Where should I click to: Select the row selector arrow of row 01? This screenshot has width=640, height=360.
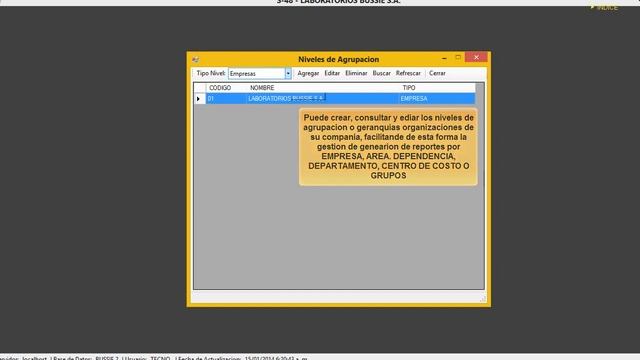pos(199,98)
